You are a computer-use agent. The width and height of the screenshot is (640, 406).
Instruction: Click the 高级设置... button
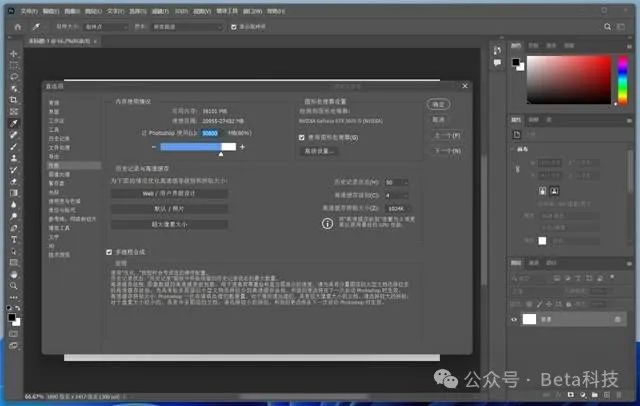coord(319,151)
